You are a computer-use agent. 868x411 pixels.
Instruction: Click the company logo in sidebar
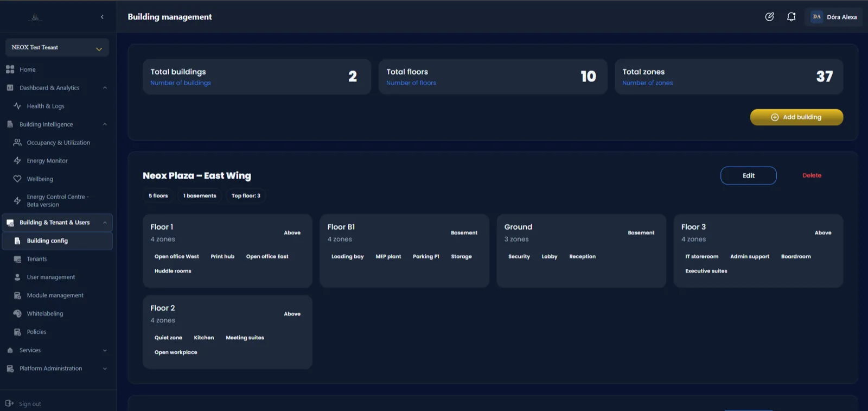tap(35, 17)
